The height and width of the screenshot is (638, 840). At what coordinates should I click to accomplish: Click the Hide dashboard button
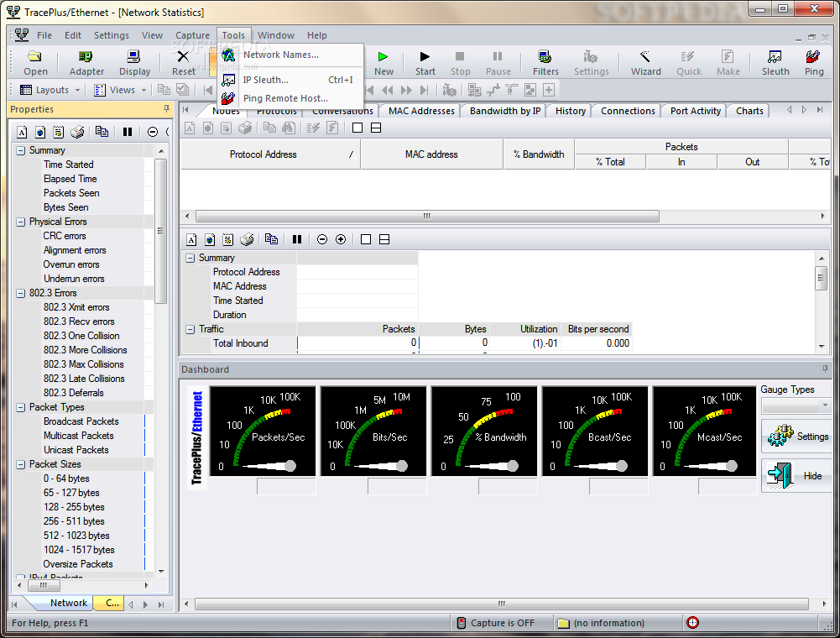click(798, 475)
